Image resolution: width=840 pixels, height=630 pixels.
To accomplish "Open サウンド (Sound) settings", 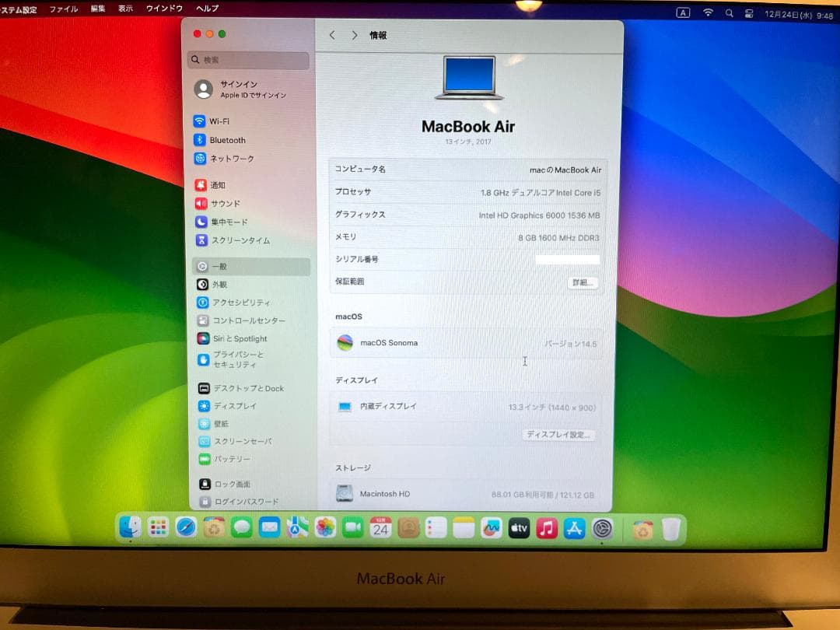I will 228,203.
